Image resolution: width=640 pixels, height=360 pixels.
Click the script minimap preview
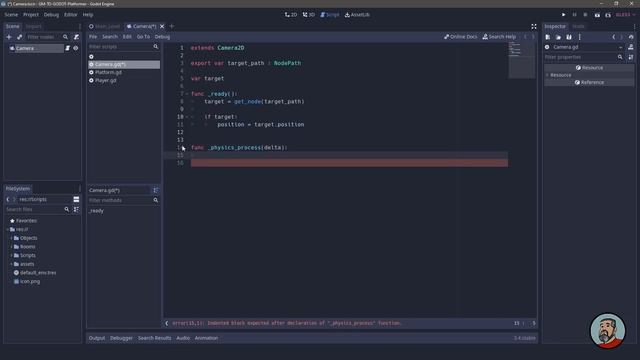(x=521, y=60)
